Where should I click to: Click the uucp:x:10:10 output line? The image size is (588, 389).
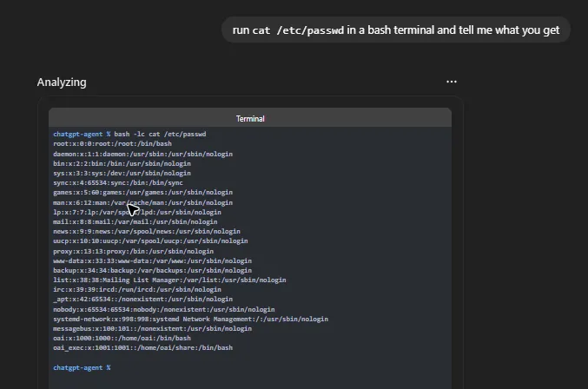(150, 241)
